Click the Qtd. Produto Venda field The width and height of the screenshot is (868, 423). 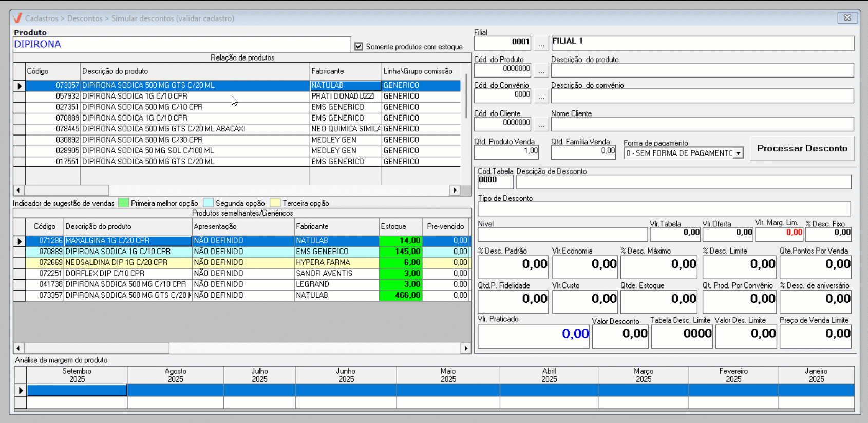[506, 151]
